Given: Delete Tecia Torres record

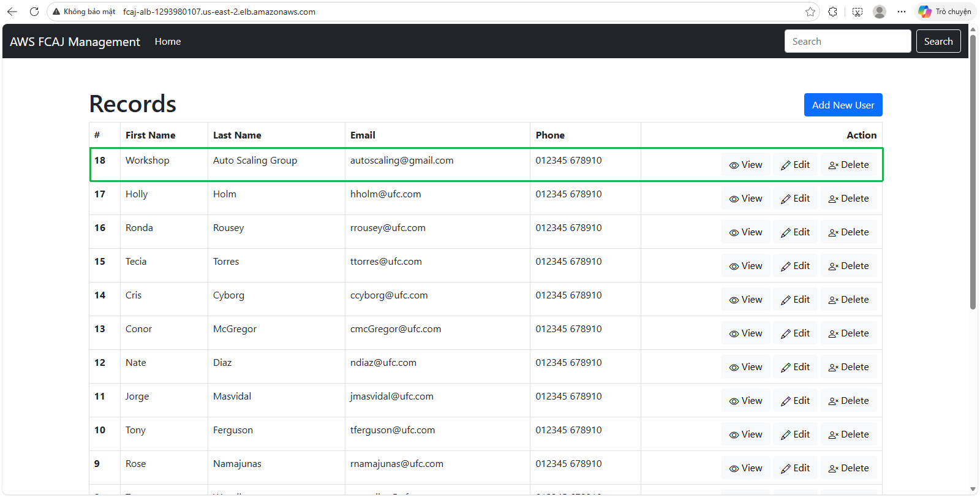Looking at the screenshot, I should tap(848, 266).
